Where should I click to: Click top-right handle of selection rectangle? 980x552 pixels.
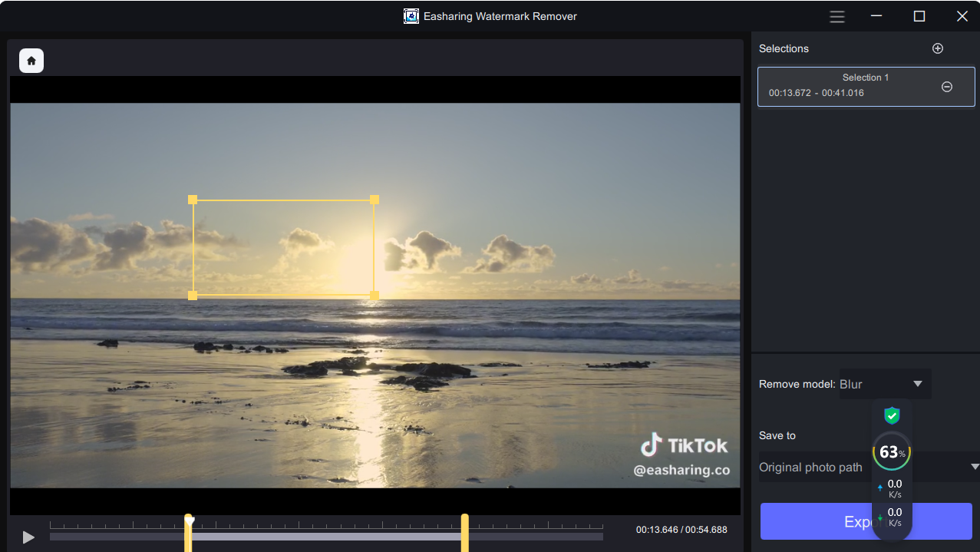coord(375,200)
